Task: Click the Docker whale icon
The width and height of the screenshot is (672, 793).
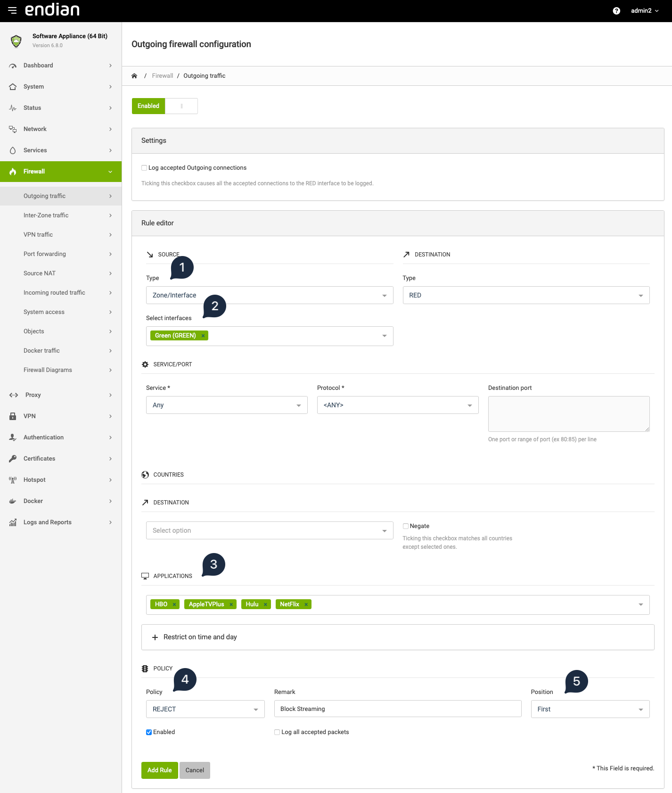Action: pos(13,501)
